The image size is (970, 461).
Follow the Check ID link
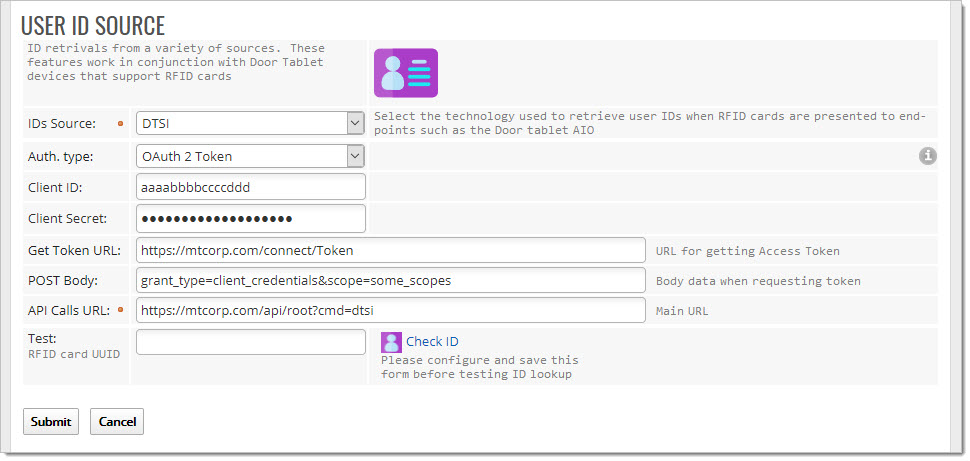(x=432, y=342)
